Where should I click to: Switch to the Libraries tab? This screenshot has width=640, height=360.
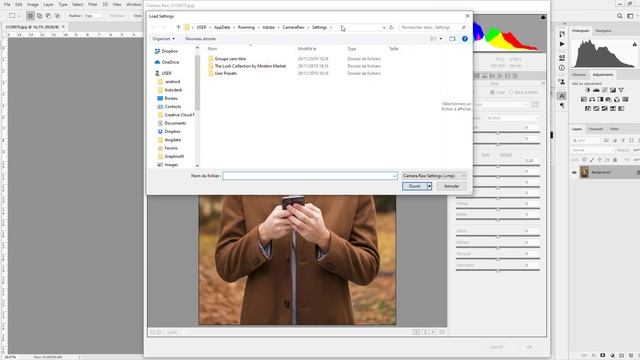click(579, 75)
